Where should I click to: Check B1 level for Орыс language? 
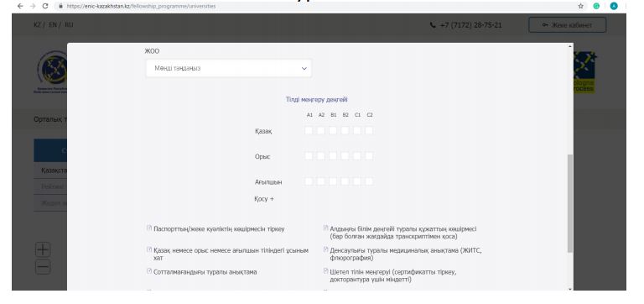point(333,156)
